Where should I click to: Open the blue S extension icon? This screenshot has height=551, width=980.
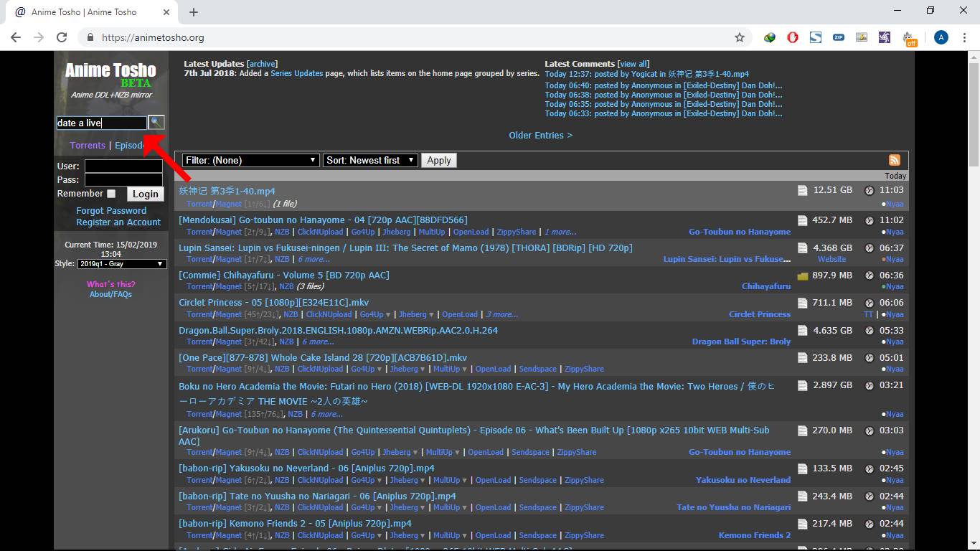point(816,37)
